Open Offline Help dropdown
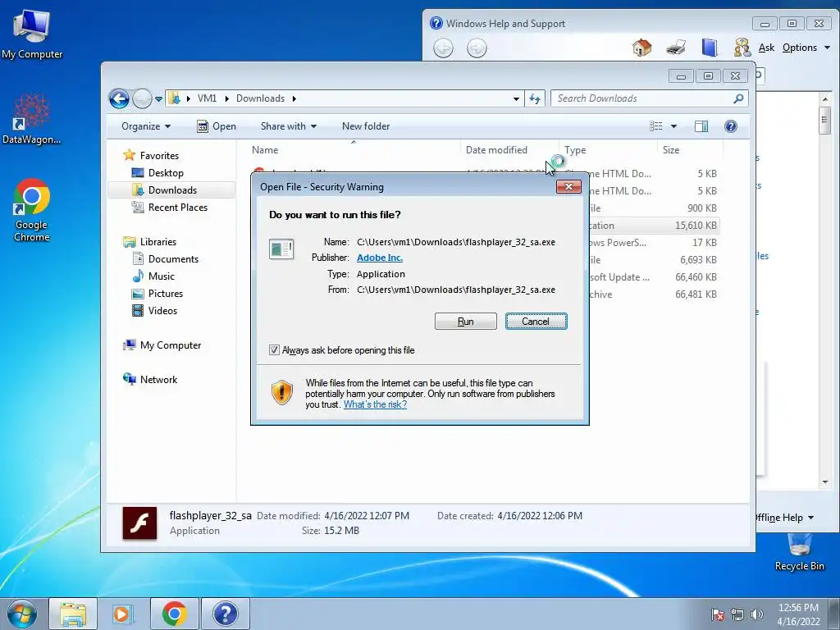Screen dimensions: 840x630 [785, 518]
